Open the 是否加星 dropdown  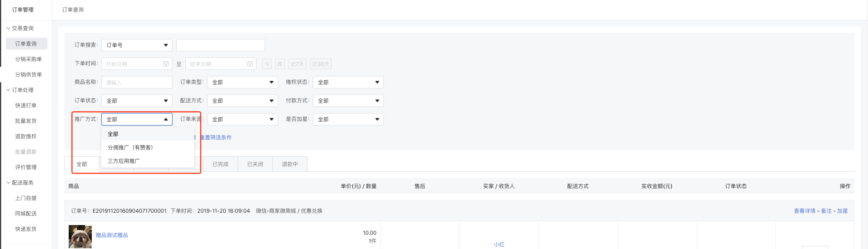click(x=348, y=119)
